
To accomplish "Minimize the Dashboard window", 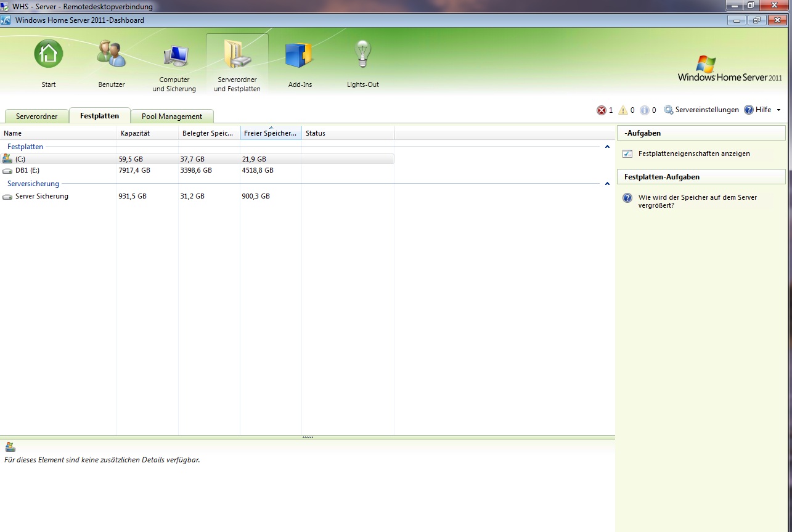I will pos(737,20).
